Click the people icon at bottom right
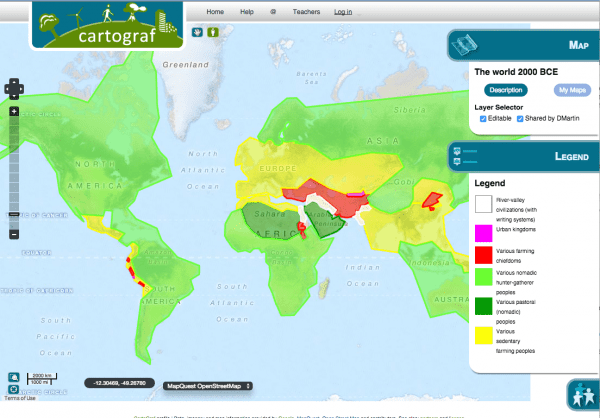This screenshot has width=600, height=418. [582, 394]
